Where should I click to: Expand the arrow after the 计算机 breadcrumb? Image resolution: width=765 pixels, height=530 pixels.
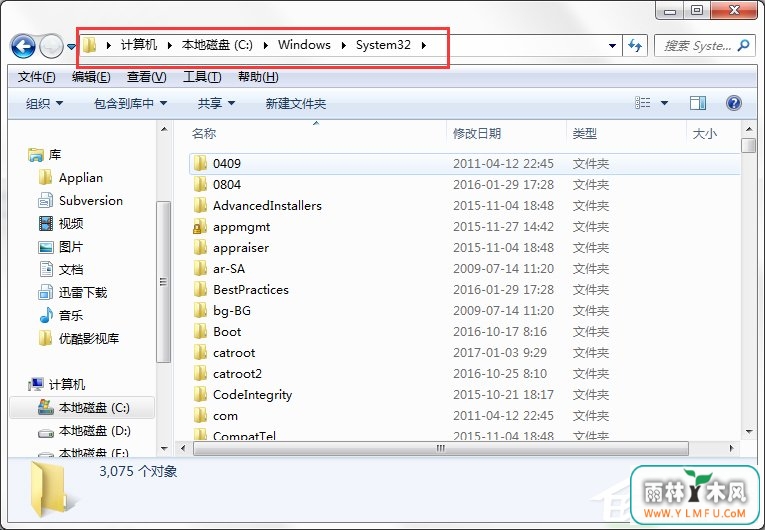click(169, 45)
